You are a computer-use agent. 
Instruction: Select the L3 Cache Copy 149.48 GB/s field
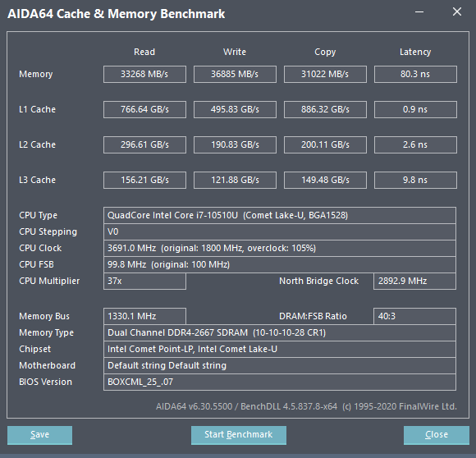325,180
